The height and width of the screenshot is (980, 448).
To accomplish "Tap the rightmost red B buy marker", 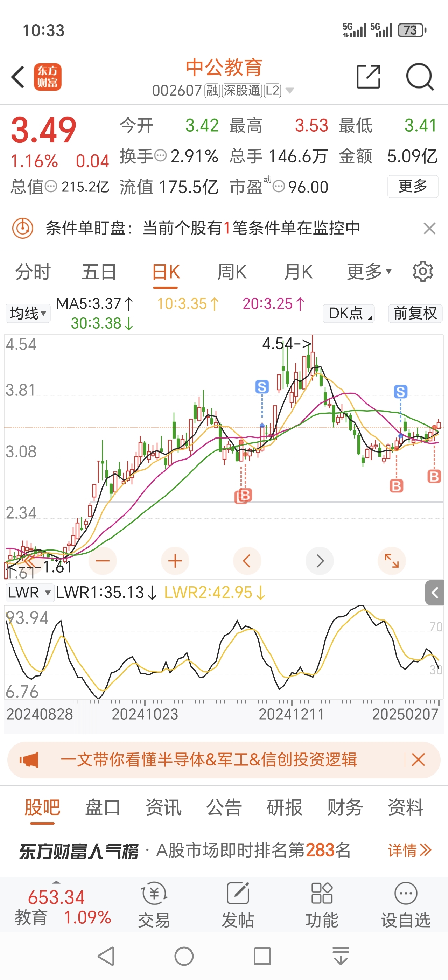I will pyautogui.click(x=434, y=476).
